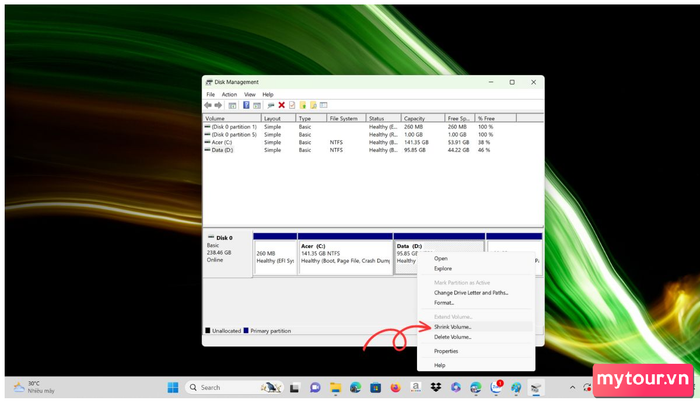
Task: Select Delete Volume in context menu
Action: pyautogui.click(x=452, y=337)
